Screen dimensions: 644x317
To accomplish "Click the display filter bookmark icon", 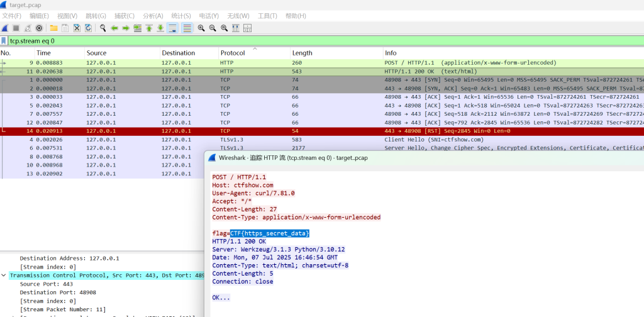I will coord(4,41).
